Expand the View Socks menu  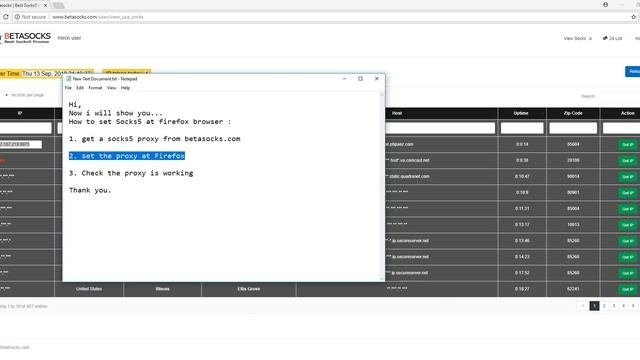tap(578, 38)
